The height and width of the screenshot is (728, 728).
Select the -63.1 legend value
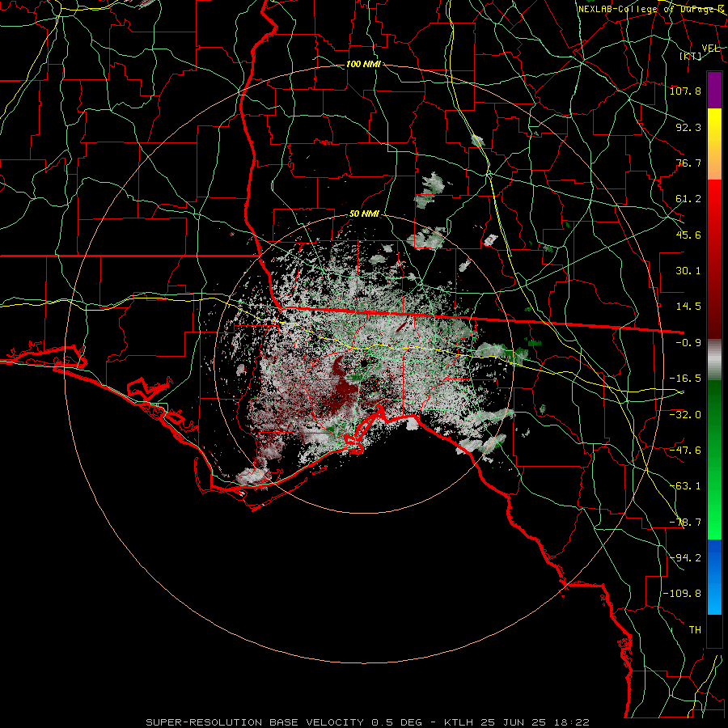coord(685,486)
